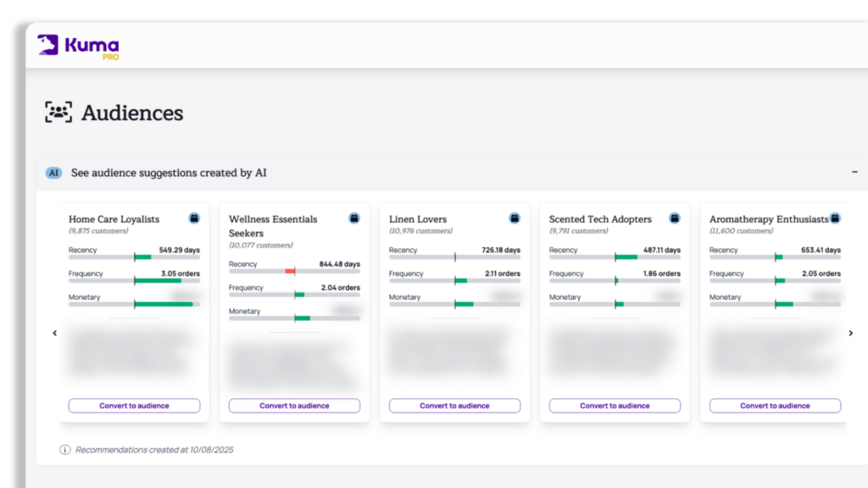Convert Linen Lovers to audience
The height and width of the screenshot is (488, 868).
[x=454, y=406]
